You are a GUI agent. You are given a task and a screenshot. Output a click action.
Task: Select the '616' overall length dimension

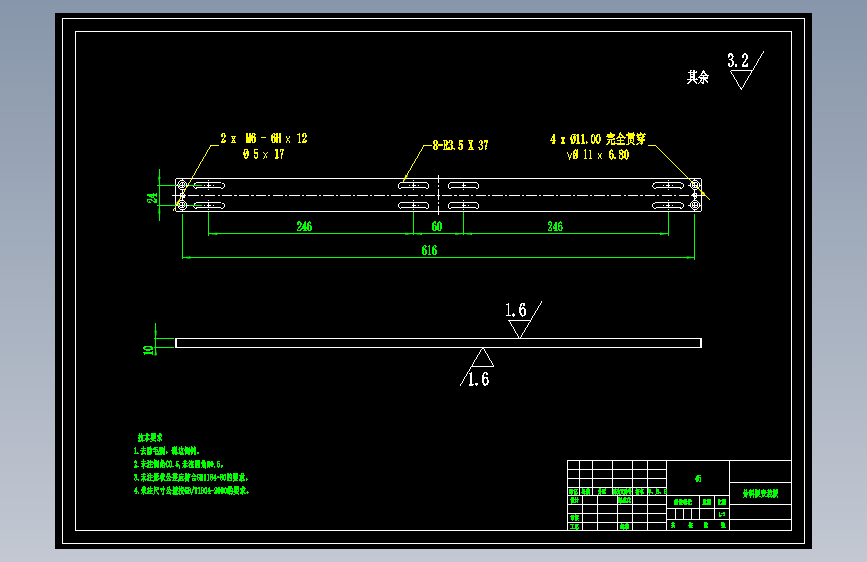[429, 251]
